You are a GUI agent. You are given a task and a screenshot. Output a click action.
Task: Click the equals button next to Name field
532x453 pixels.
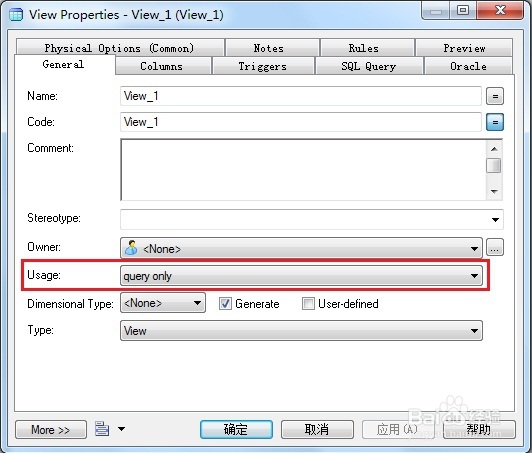pos(495,96)
